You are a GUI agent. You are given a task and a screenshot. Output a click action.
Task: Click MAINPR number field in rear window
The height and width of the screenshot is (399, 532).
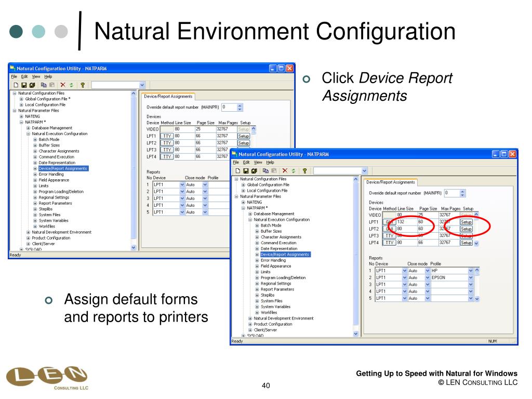229,107
